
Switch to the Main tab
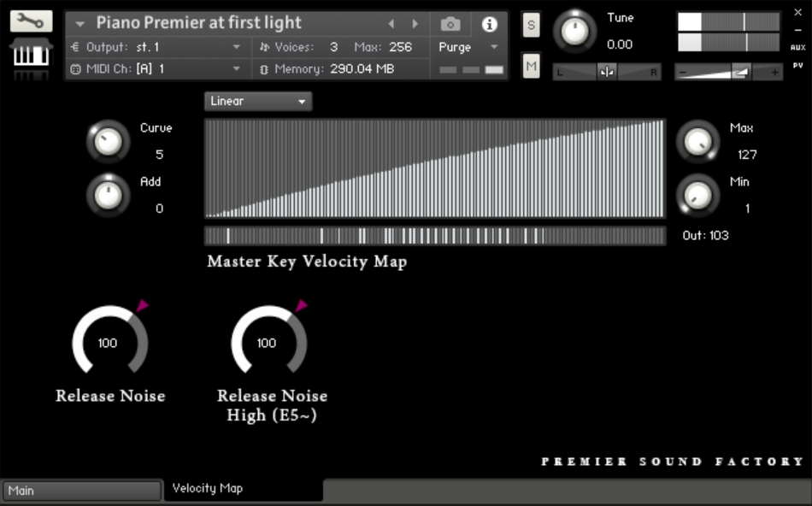(x=82, y=491)
